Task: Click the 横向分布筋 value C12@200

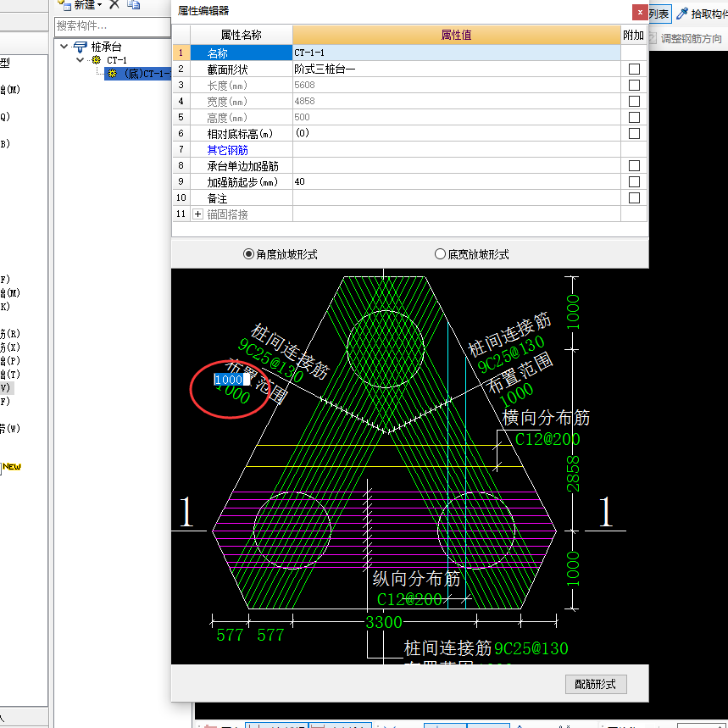Action: pyautogui.click(x=547, y=439)
